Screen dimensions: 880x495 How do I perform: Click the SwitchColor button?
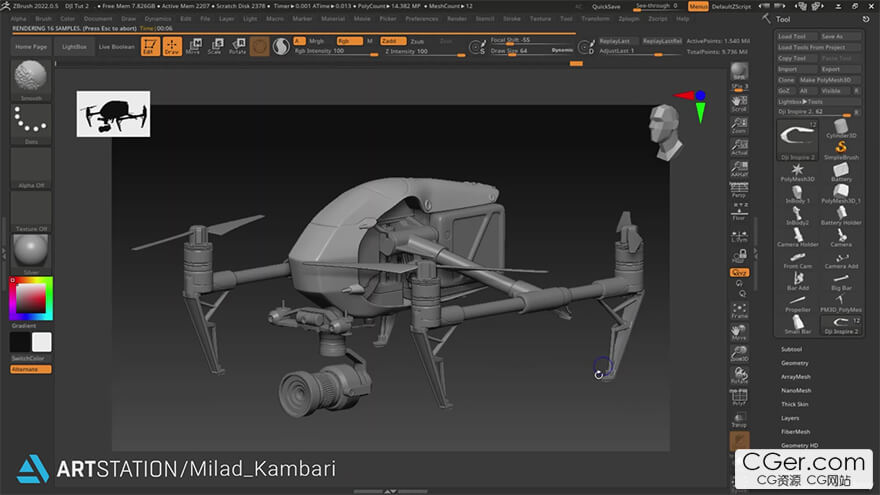pyautogui.click(x=31, y=358)
